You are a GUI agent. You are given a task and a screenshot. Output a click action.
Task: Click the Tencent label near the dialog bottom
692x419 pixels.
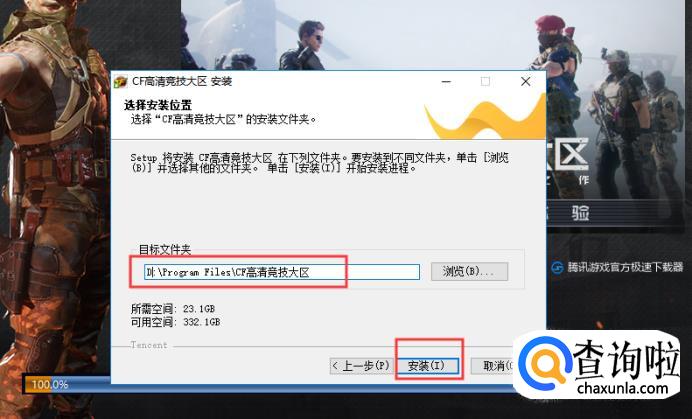[149, 345]
